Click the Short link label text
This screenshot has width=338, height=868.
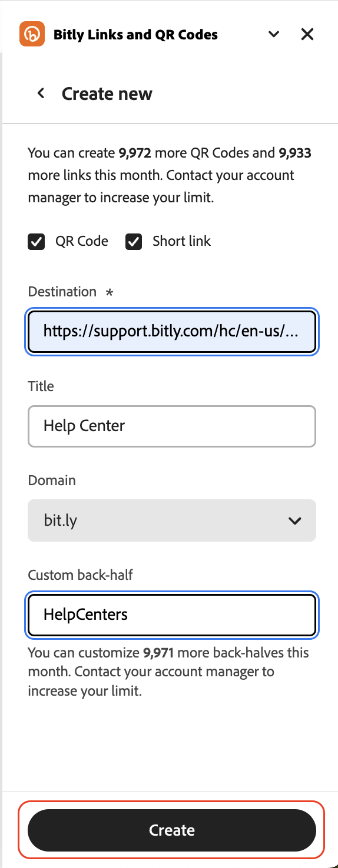181,241
